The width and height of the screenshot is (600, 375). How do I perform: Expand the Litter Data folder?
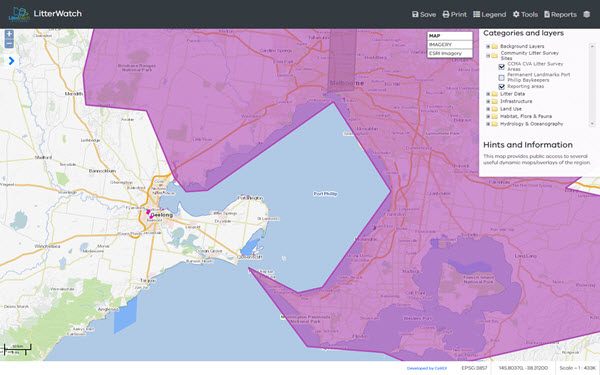488,94
